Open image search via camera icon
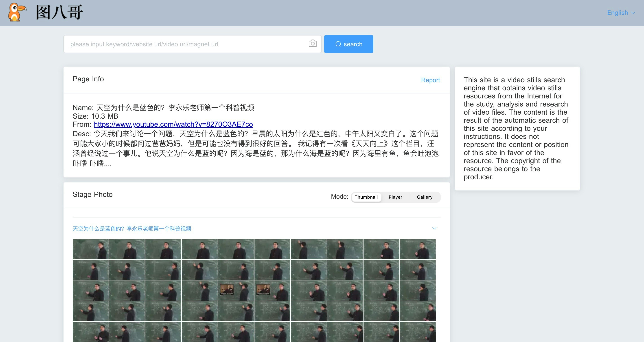Screen dimensions: 644x342 click(x=313, y=44)
